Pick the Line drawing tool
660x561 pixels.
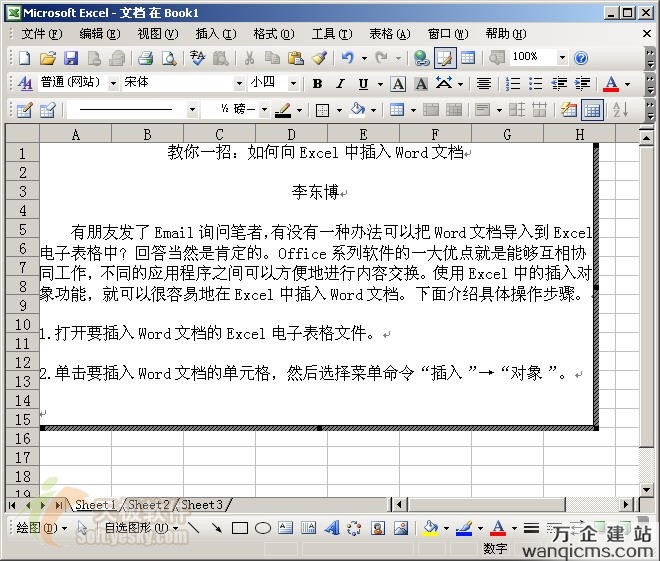194,527
